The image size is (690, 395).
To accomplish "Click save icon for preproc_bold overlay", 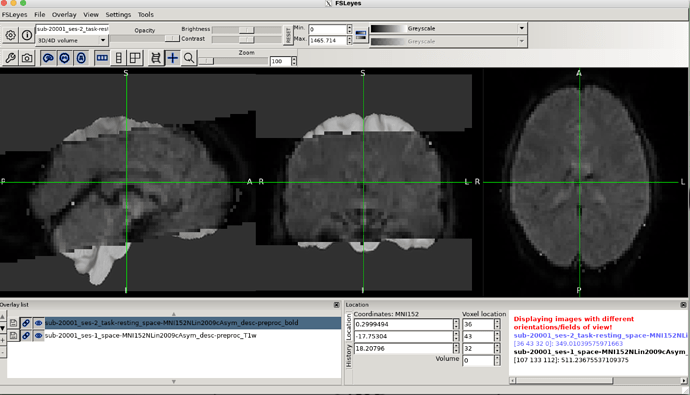I will pyautogui.click(x=14, y=323).
